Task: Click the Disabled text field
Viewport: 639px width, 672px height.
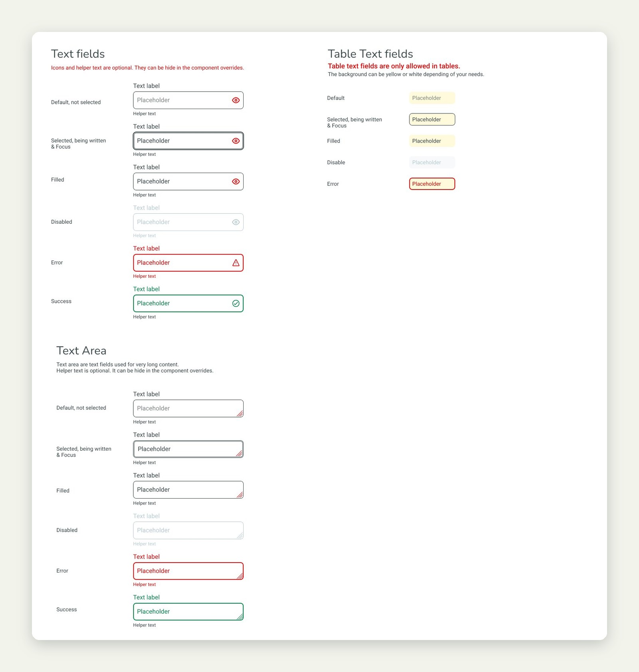Action: (188, 222)
